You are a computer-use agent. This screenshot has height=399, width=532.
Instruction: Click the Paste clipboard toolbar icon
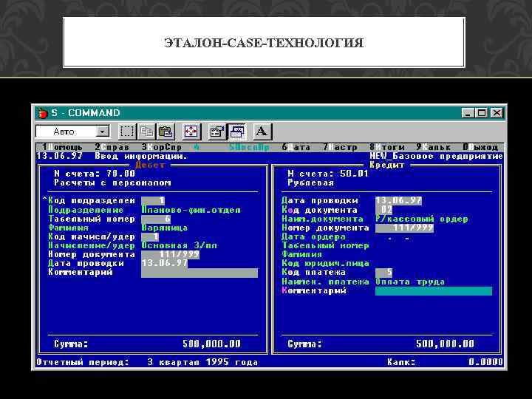[166, 132]
